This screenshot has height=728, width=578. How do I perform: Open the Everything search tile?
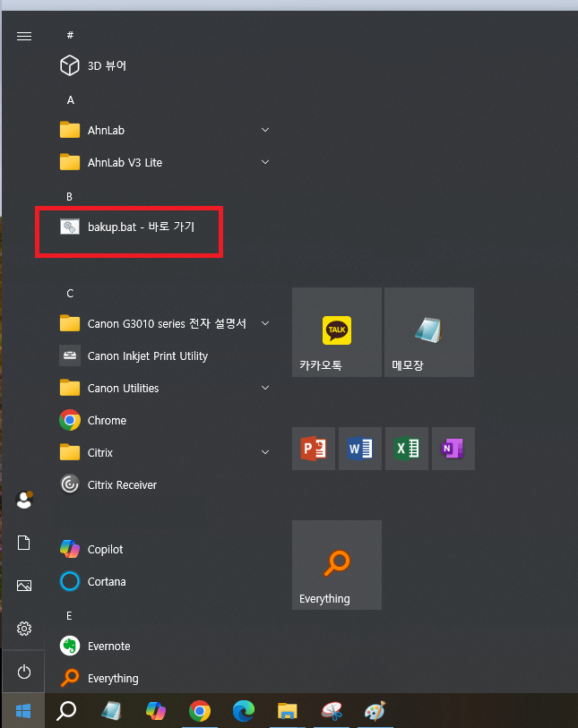[337, 564]
